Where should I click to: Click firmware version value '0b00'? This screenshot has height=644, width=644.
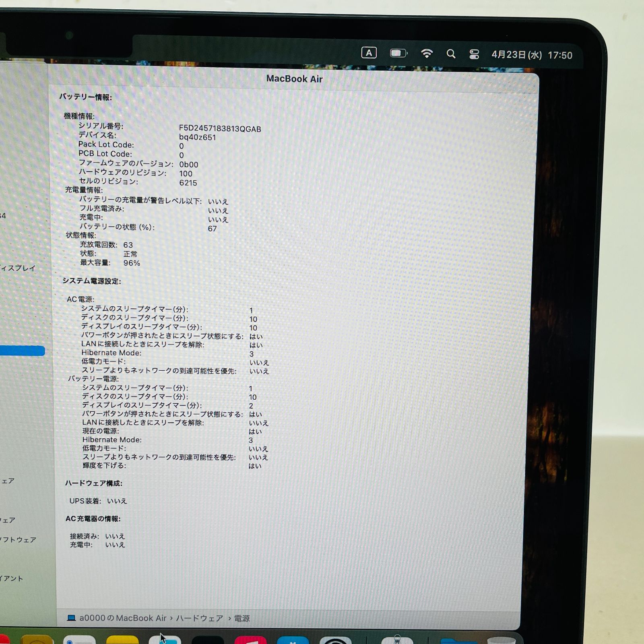point(189,165)
